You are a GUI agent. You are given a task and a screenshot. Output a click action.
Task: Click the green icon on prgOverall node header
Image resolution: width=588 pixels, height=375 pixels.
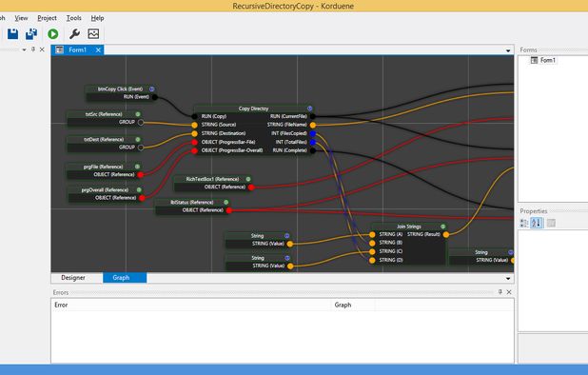[x=139, y=189]
